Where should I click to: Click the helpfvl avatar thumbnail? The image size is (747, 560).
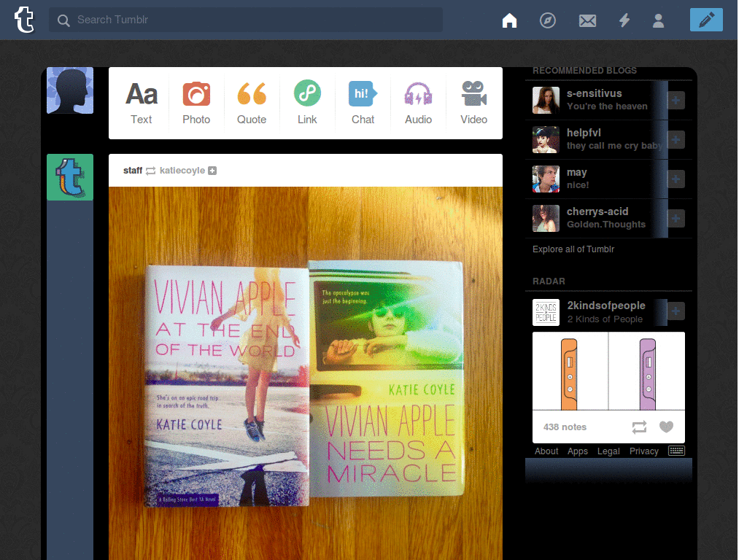[546, 139]
